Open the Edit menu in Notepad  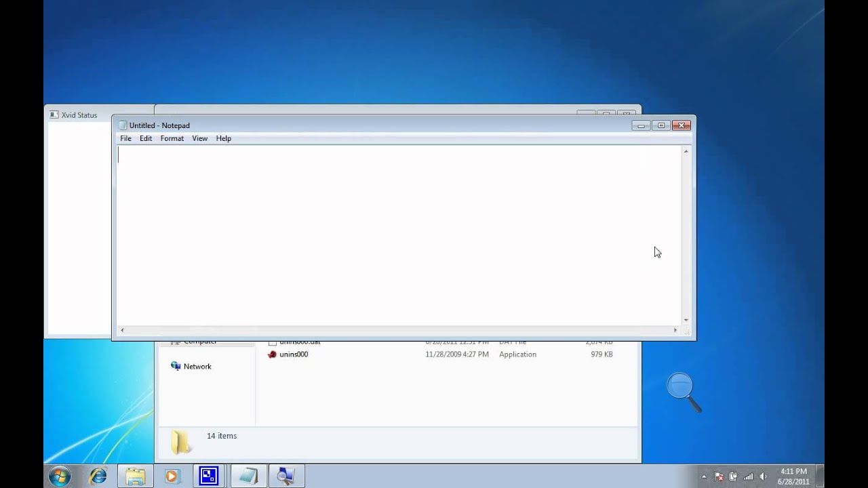pos(146,138)
